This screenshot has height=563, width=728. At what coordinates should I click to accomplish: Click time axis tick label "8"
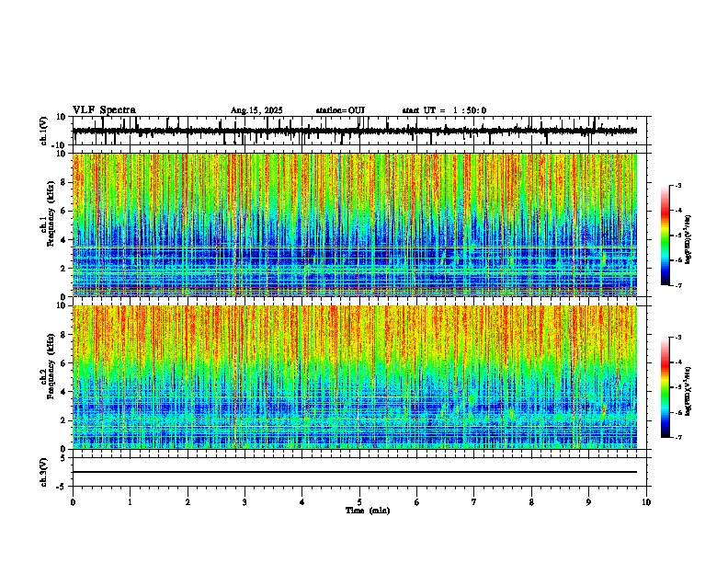pyautogui.click(x=531, y=502)
